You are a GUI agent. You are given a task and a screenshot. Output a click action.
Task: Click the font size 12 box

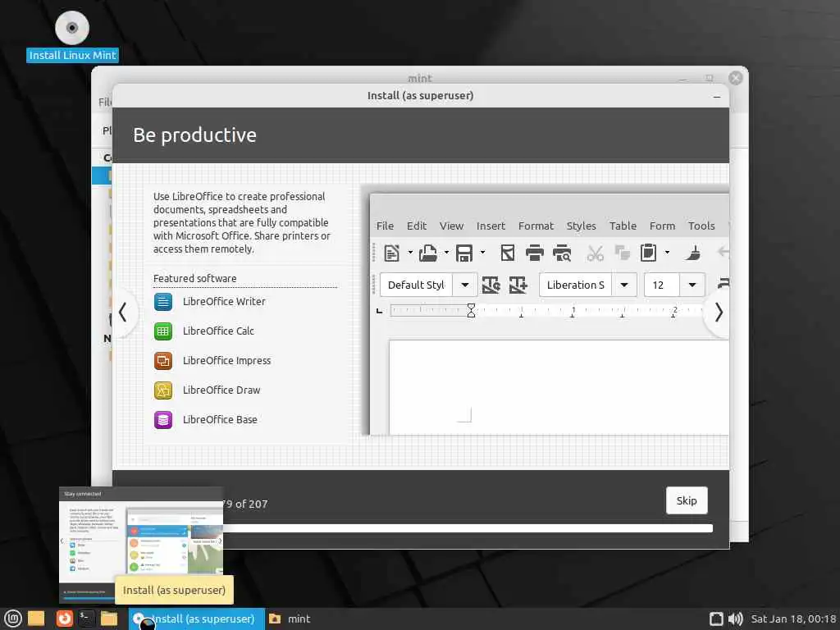point(662,285)
